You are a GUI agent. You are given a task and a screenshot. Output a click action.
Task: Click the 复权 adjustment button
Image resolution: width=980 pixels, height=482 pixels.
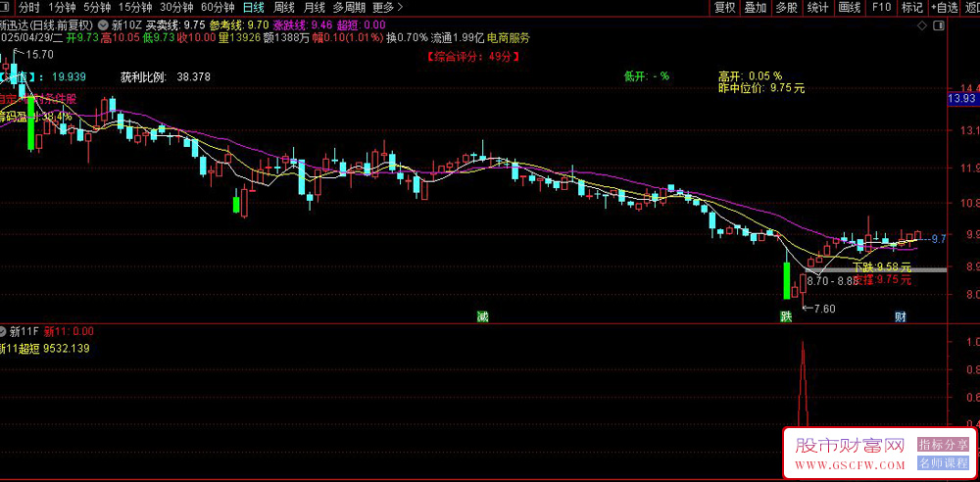(724, 8)
